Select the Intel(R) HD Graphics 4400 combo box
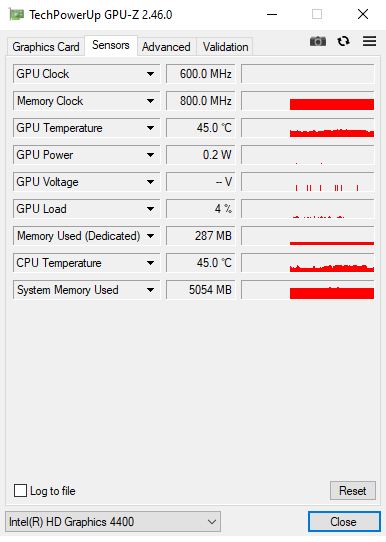This screenshot has height=542, width=386. point(113,522)
